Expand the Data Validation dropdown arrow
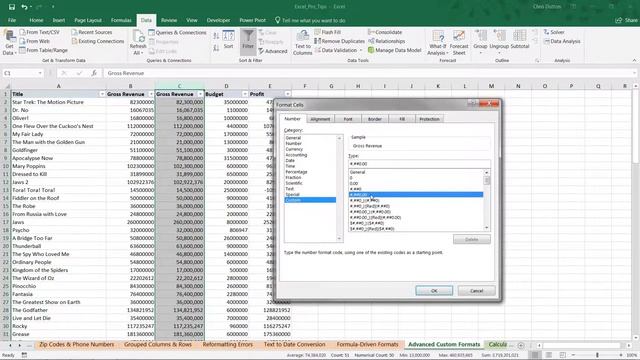Image resolution: width=640 pixels, height=360 pixels. pos(361,50)
